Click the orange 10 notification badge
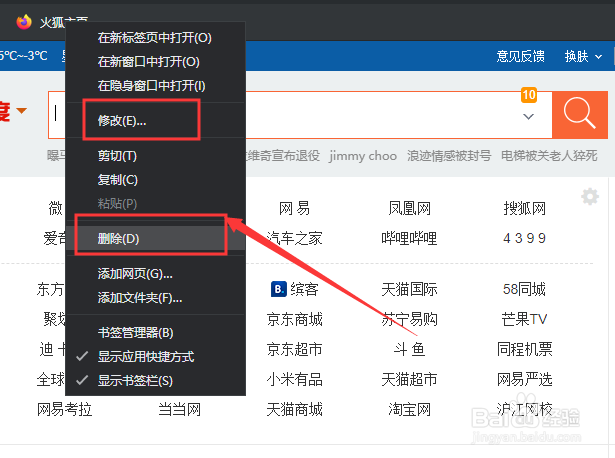615x458 pixels. [x=529, y=95]
